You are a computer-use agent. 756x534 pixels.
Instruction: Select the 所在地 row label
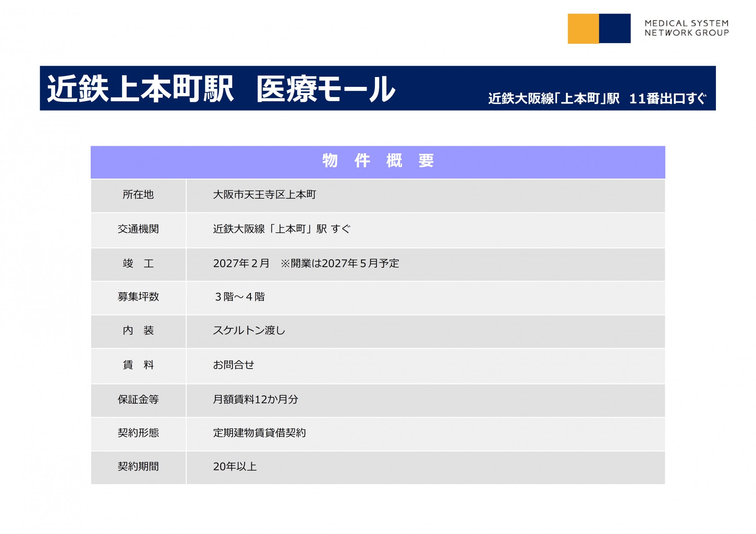pyautogui.click(x=138, y=195)
